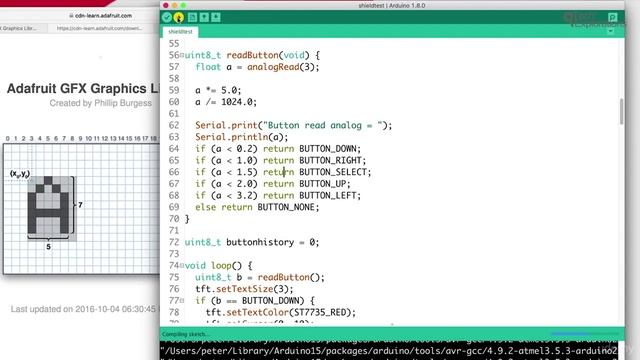Click the Serial.print line 62 code

(x=293, y=125)
